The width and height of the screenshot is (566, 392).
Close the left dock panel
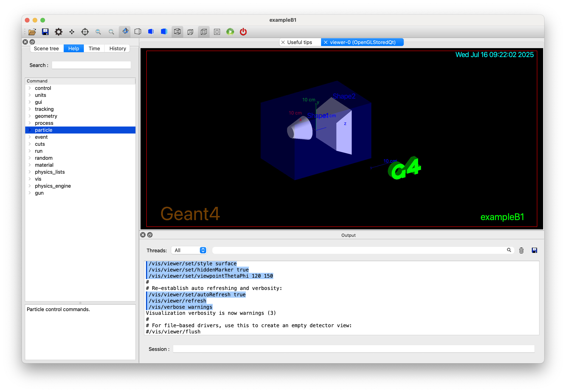pyautogui.click(x=25, y=42)
